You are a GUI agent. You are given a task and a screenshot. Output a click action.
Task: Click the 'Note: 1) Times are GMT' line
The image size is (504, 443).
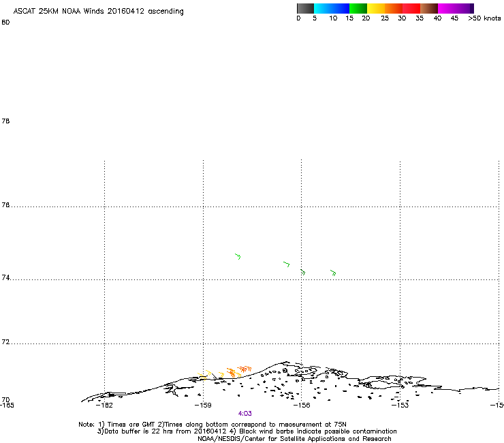click(x=212, y=425)
